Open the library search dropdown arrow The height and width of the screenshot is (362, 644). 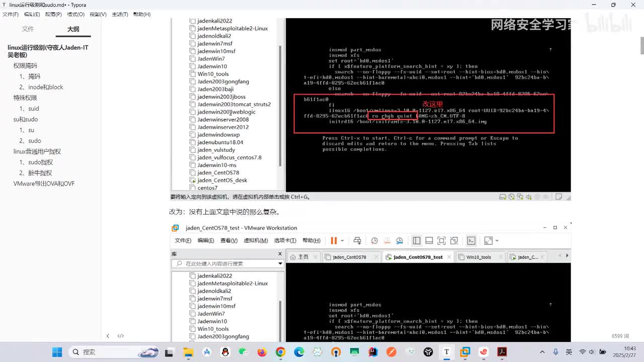click(x=280, y=263)
